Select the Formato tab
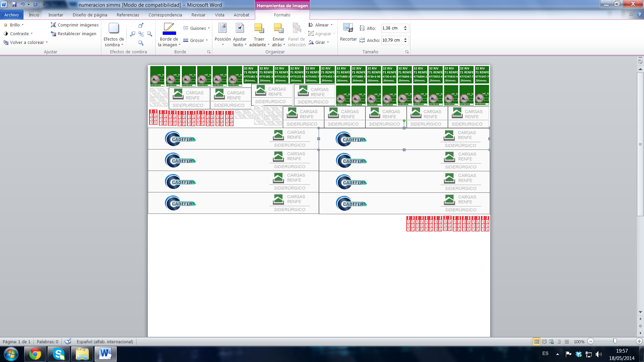 282,15
